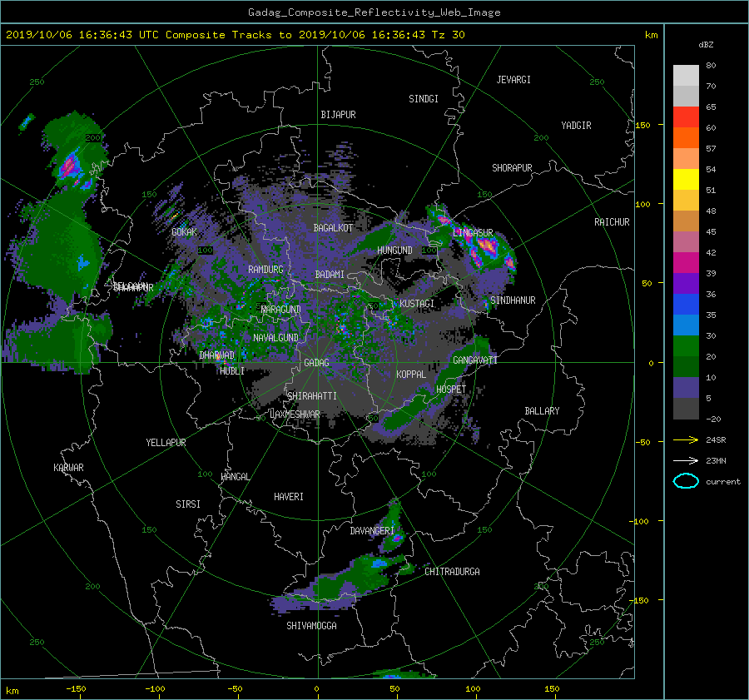Click the BALLARY city label

click(542, 411)
